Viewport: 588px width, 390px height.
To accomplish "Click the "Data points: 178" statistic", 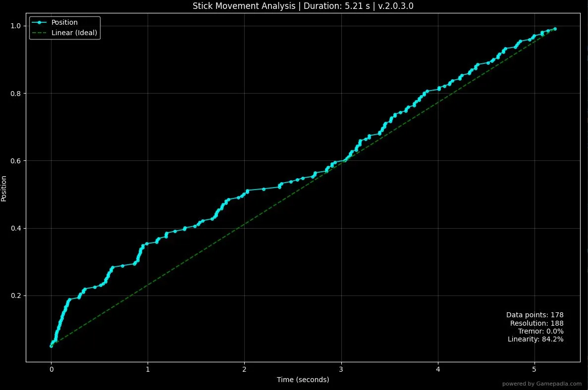I will [535, 315].
